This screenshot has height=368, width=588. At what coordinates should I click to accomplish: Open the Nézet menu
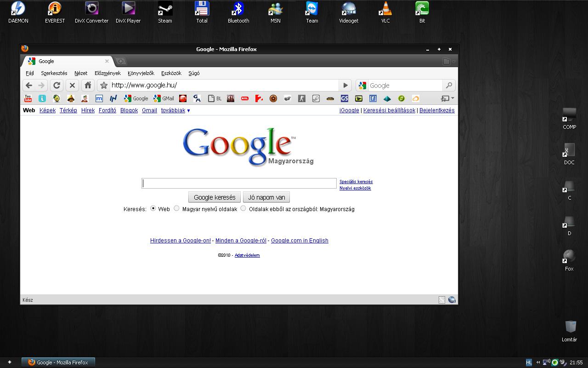tap(81, 73)
